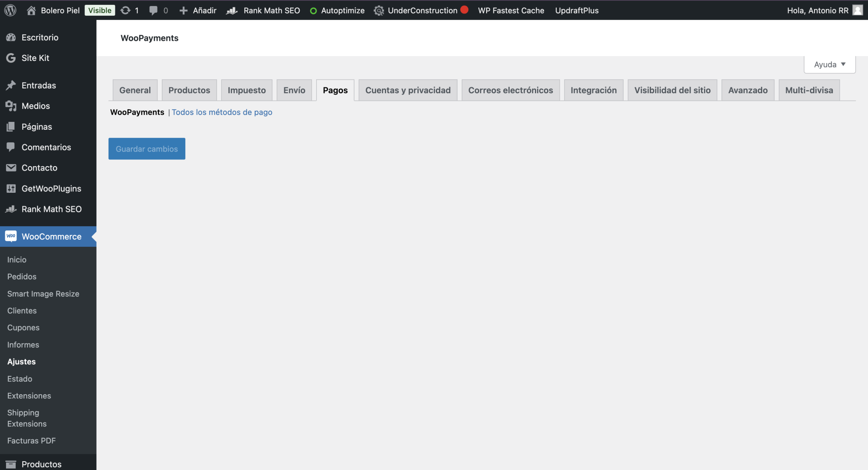Open Hola, Antonio RR account menu
The height and width of the screenshot is (470, 868).
[825, 10]
